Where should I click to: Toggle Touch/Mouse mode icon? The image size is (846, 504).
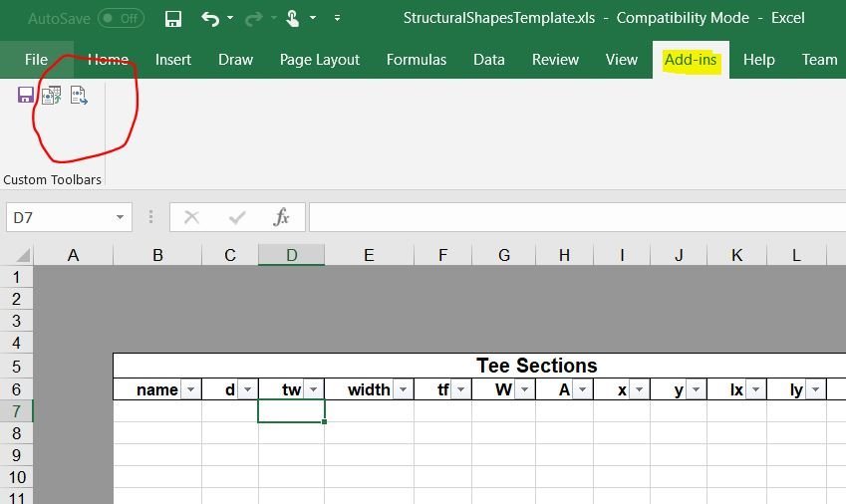point(293,19)
